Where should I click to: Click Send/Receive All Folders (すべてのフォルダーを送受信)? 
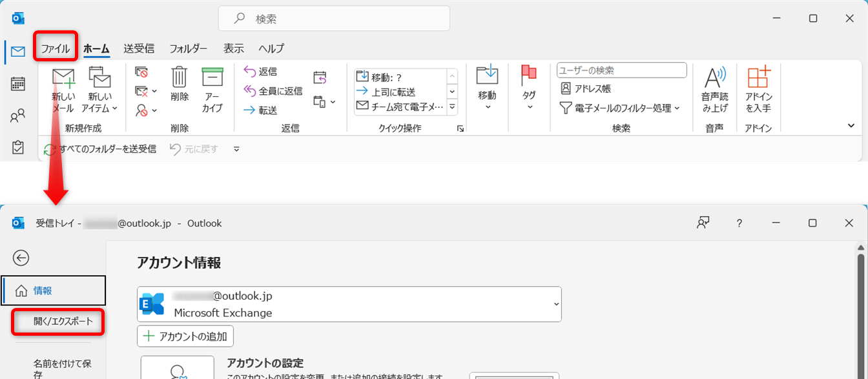coord(100,149)
